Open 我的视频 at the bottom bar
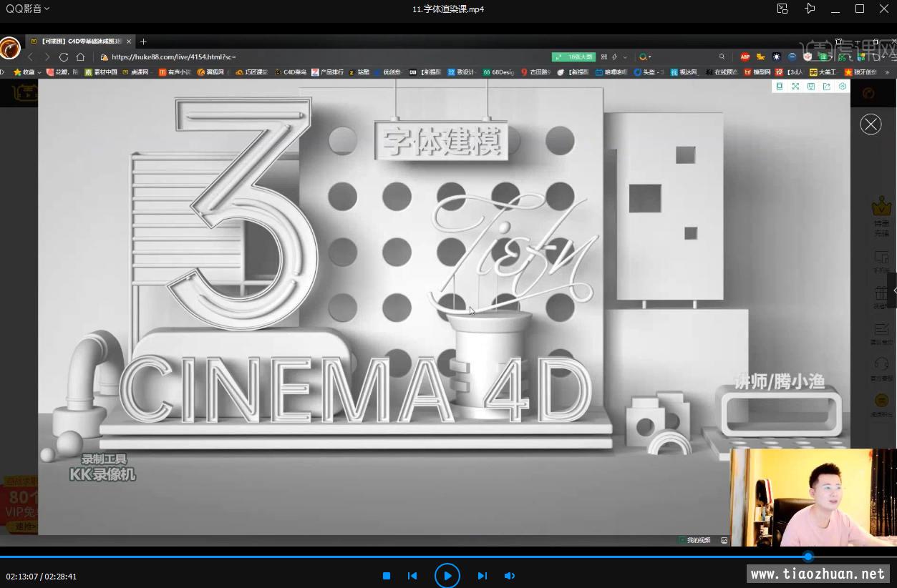Screen dimensions: 897x588 pyautogui.click(x=695, y=540)
